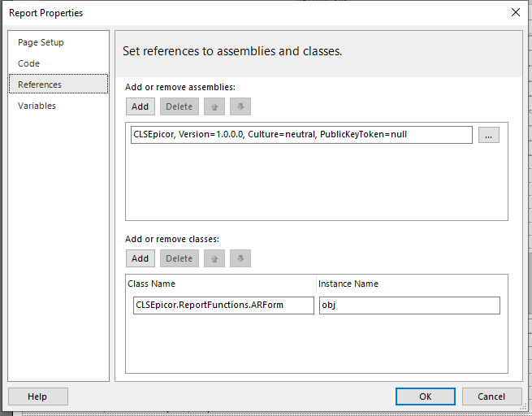
Task: Move assembly up with arrow icon
Action: (214, 106)
